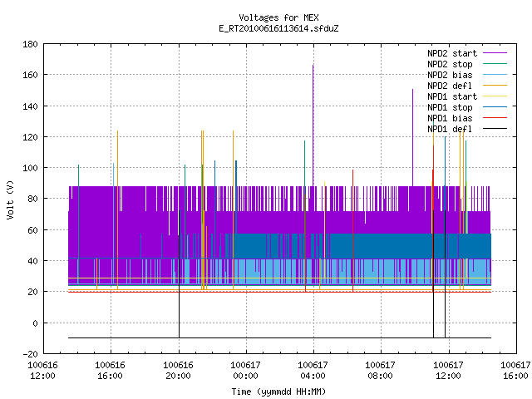Click the NPD2 start purple legend line

[495, 53]
